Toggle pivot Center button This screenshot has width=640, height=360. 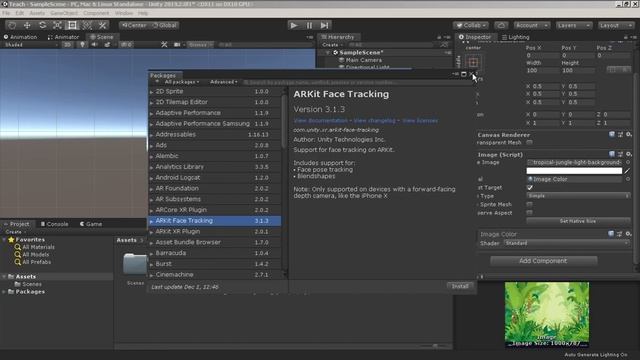click(x=134, y=25)
